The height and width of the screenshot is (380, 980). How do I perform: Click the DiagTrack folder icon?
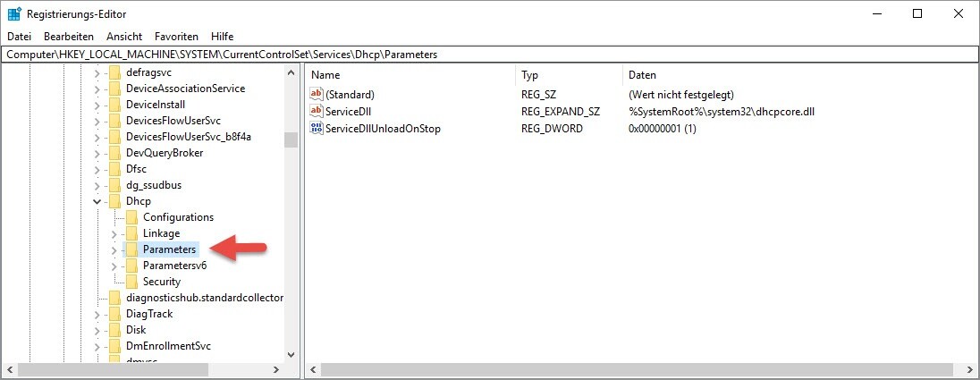(x=114, y=314)
